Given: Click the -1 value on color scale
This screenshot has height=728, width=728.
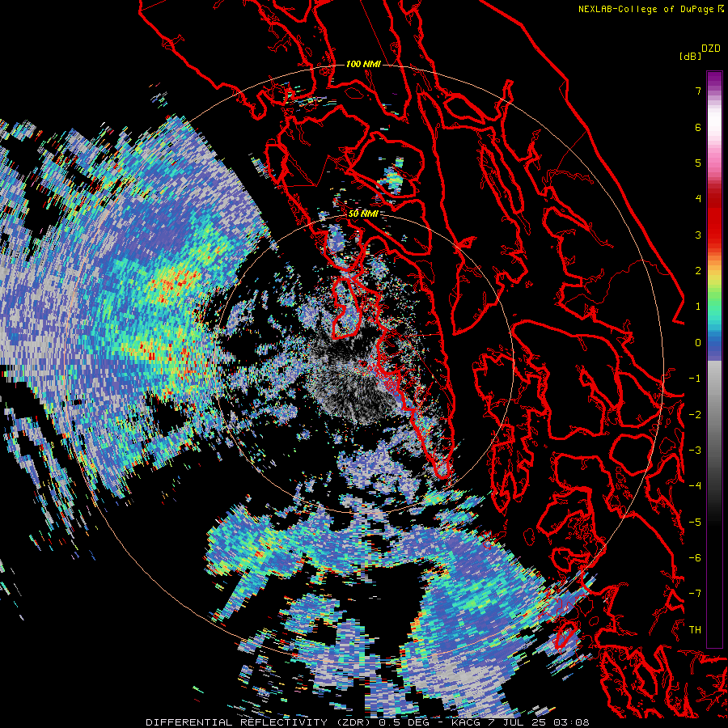Looking at the screenshot, I should pos(695,379).
